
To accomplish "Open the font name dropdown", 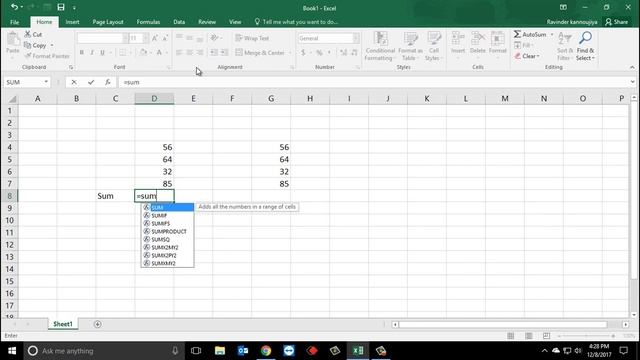I will pos(125,38).
